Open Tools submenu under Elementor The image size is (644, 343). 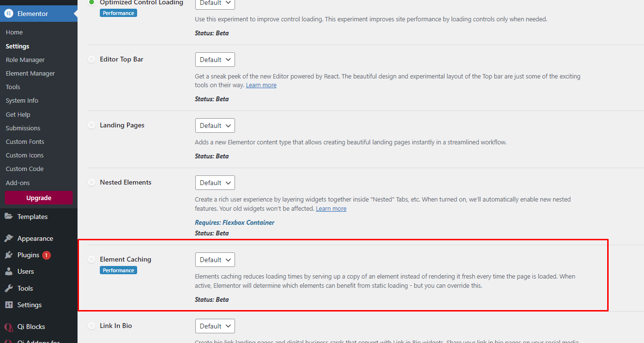click(13, 87)
